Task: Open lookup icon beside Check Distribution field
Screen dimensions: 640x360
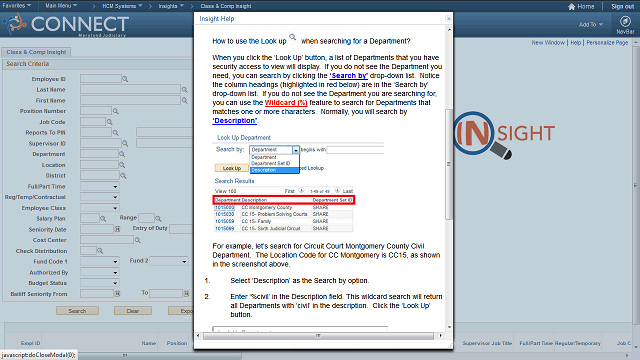Action: 100,251
